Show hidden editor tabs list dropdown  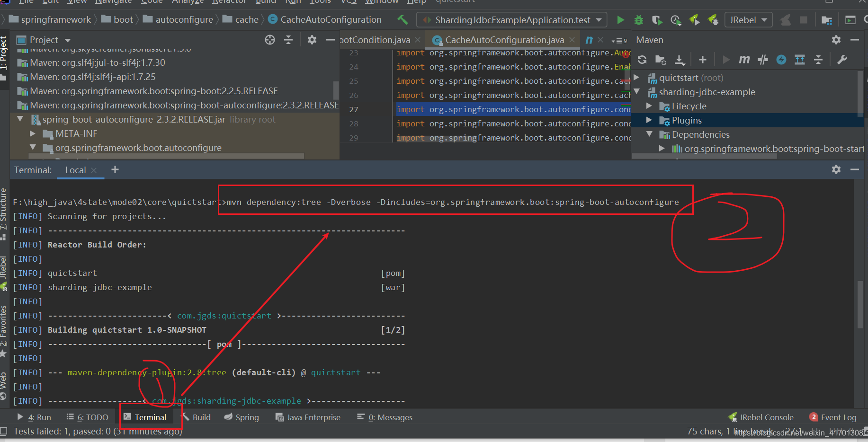[619, 41]
